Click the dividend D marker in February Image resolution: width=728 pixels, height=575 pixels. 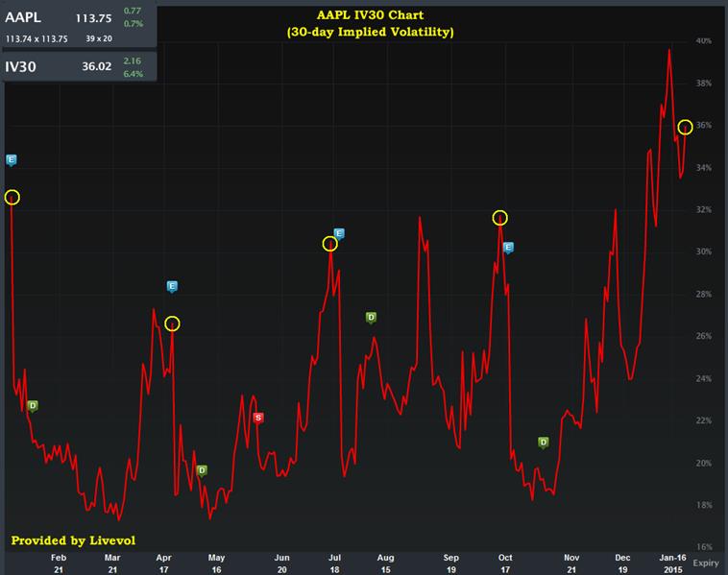pos(33,406)
